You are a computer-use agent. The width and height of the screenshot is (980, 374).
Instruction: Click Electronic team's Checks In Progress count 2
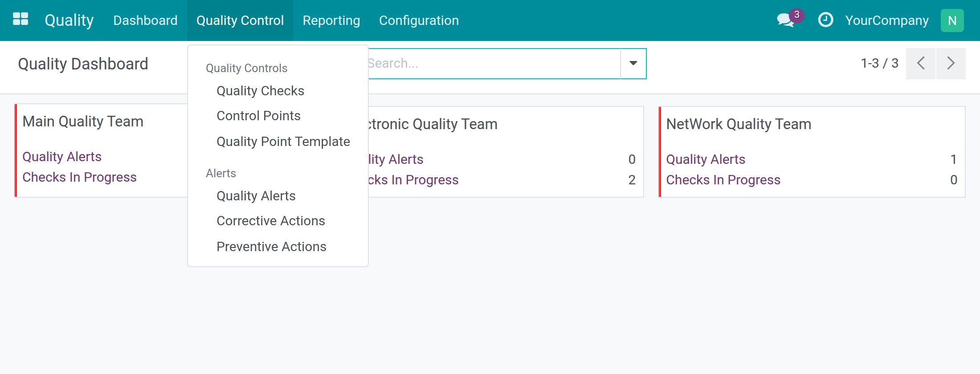click(x=632, y=180)
